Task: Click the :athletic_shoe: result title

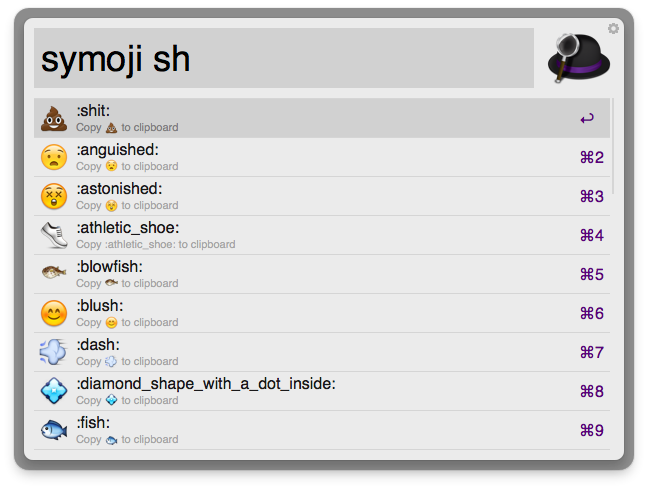Action: click(x=127, y=228)
